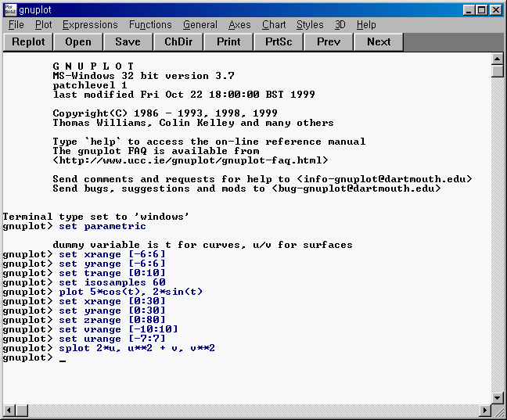
Task: Click the 'MS-Windows 32 bit version 3.7' line
Action: coord(143,76)
